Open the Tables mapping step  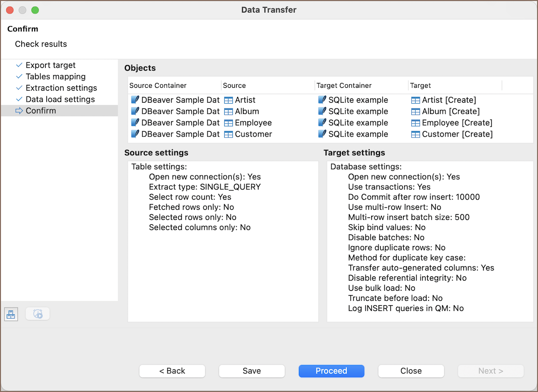click(55, 77)
